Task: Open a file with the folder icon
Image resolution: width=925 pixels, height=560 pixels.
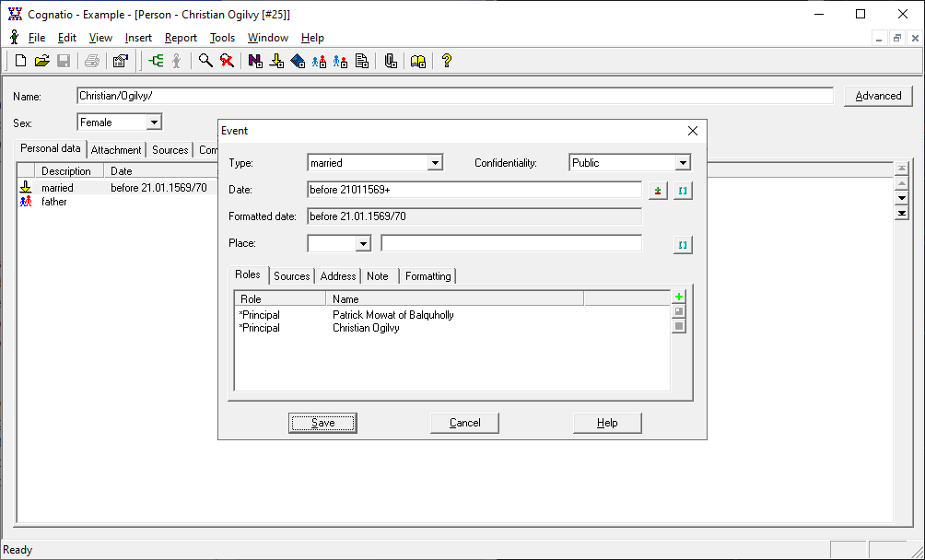Action: [x=41, y=61]
